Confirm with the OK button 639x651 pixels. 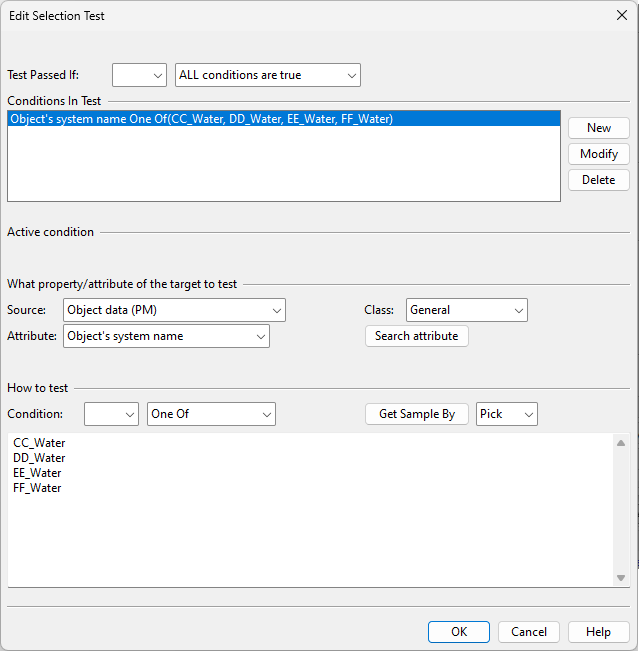[x=458, y=632]
